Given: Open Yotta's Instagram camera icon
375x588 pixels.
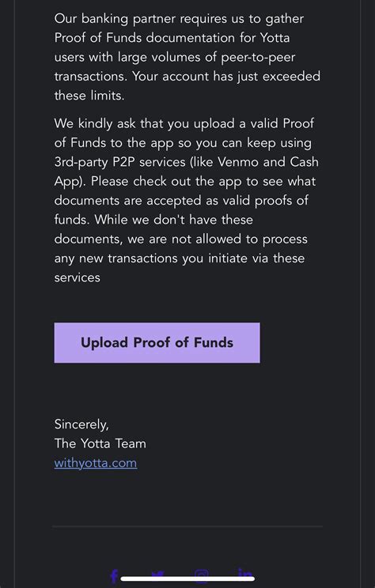Looking at the screenshot, I should pos(202,576).
